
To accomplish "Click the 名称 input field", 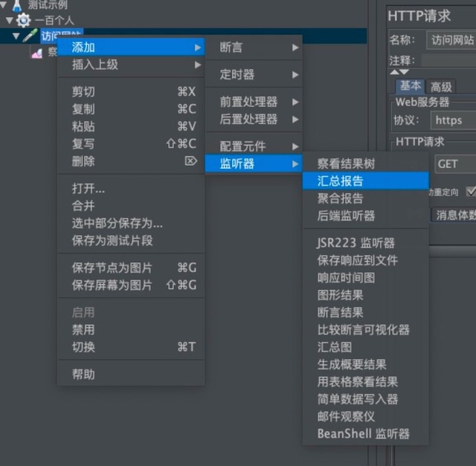I will coord(451,39).
